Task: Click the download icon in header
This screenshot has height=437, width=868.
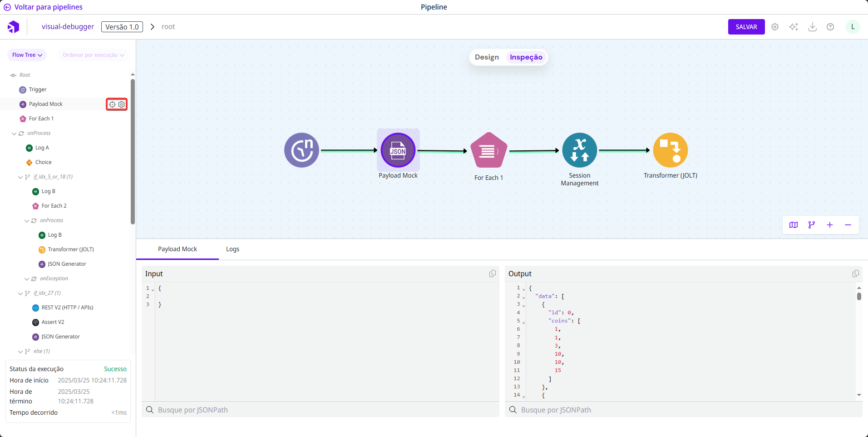Action: [812, 27]
